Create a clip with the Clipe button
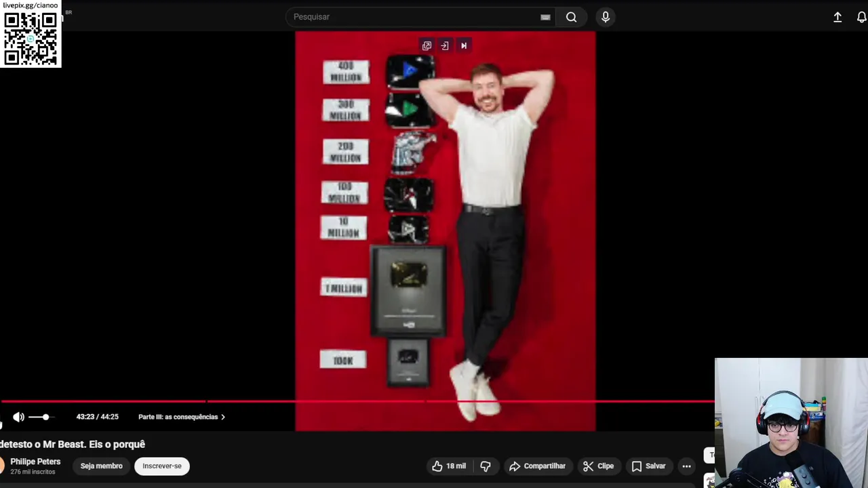The image size is (868, 488). click(x=598, y=466)
